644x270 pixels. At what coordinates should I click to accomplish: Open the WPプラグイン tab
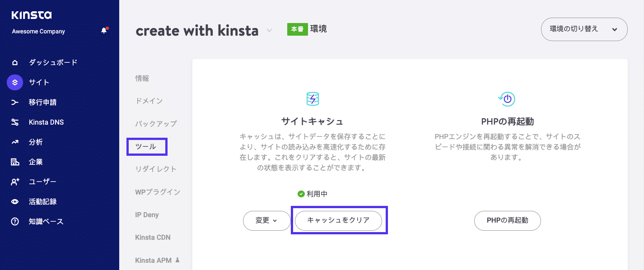point(158,192)
